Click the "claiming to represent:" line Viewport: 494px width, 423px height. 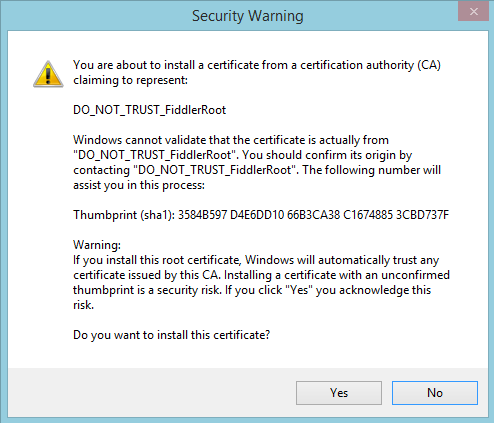coord(130,80)
